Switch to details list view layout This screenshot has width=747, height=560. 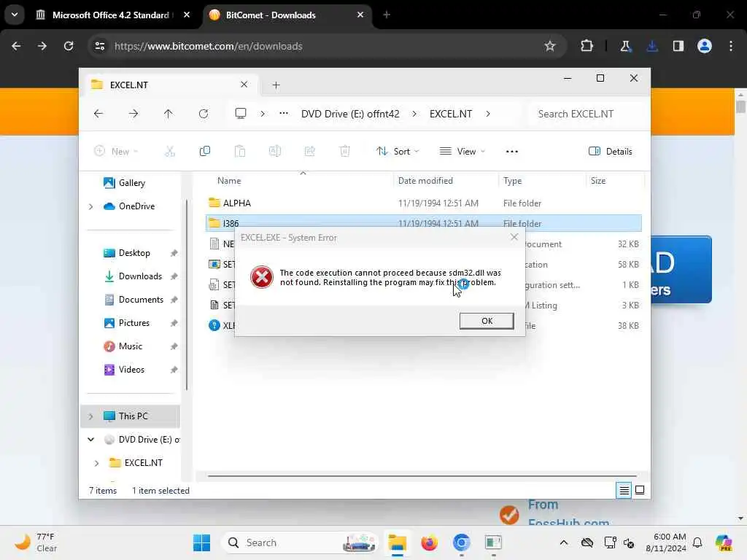tap(624, 490)
